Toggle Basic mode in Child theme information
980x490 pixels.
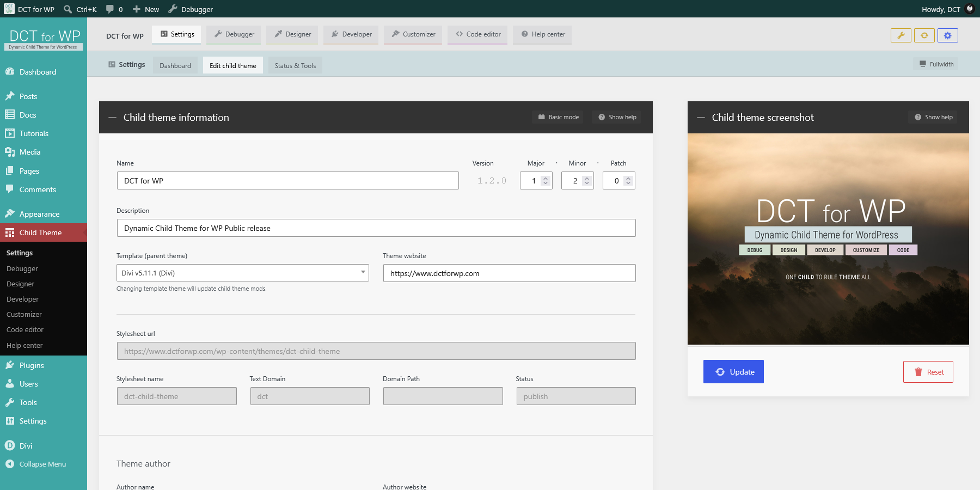558,117
